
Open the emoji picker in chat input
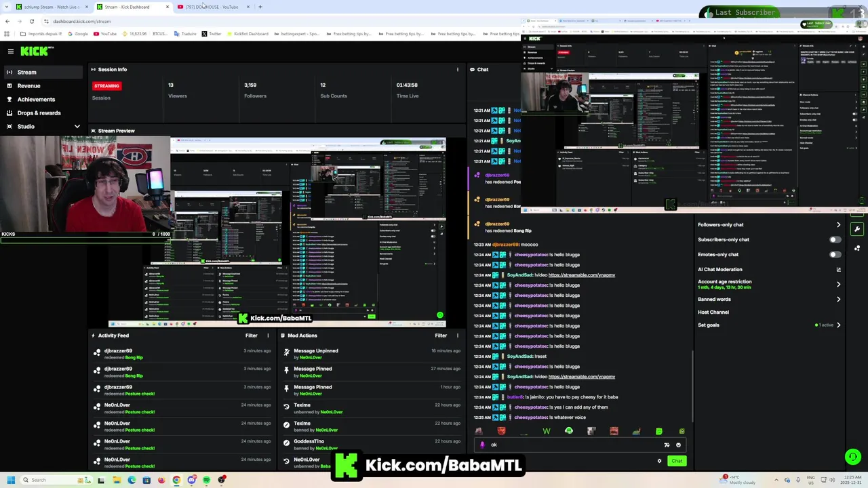click(x=678, y=445)
